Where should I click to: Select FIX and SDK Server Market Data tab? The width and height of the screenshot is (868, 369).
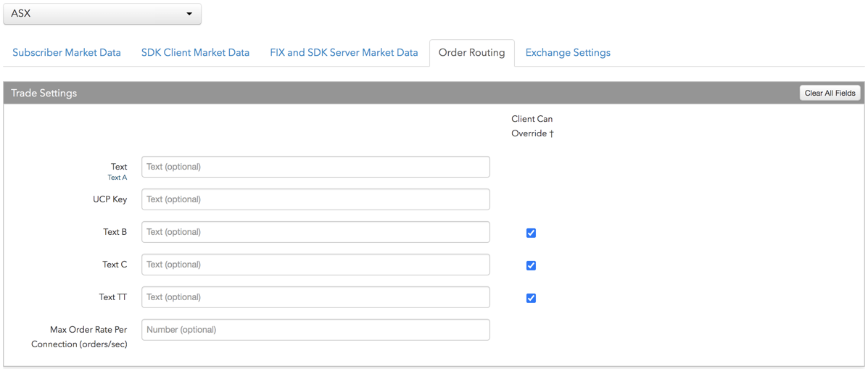tap(344, 52)
